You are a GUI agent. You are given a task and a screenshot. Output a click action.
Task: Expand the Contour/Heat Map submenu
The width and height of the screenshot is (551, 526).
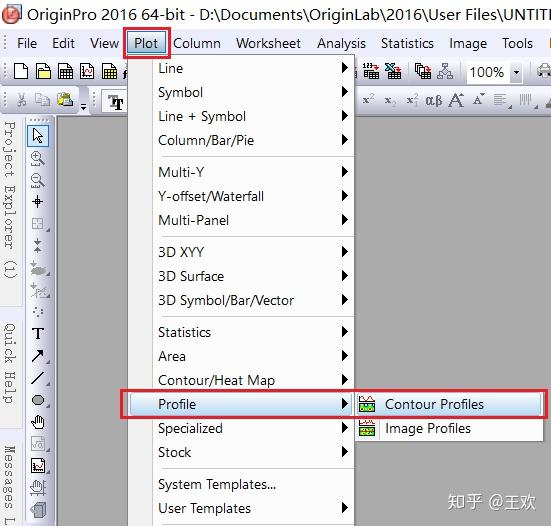click(x=253, y=380)
